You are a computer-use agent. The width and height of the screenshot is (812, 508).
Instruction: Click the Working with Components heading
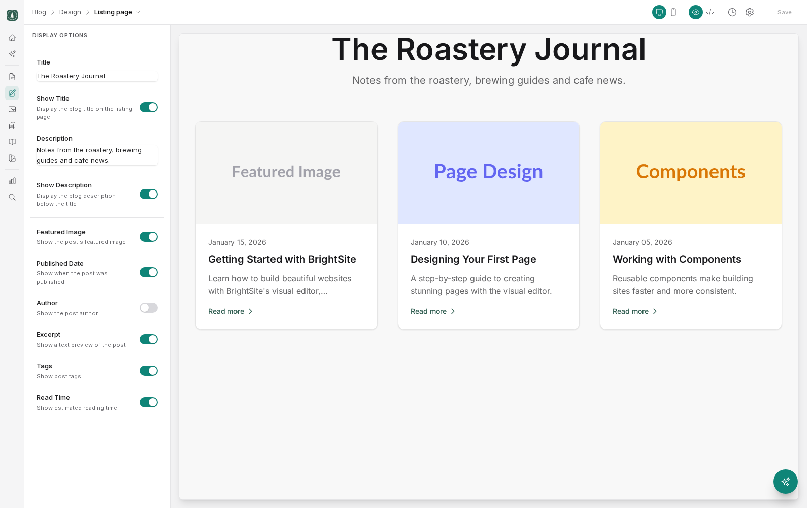(x=677, y=259)
